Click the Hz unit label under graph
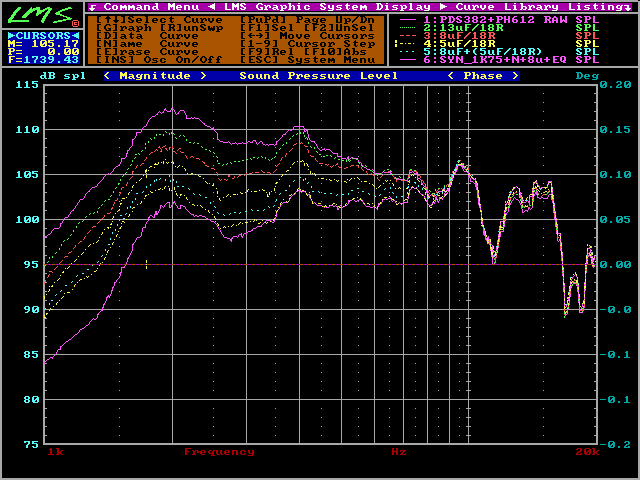This screenshot has width=640, height=480. pyautogui.click(x=399, y=452)
